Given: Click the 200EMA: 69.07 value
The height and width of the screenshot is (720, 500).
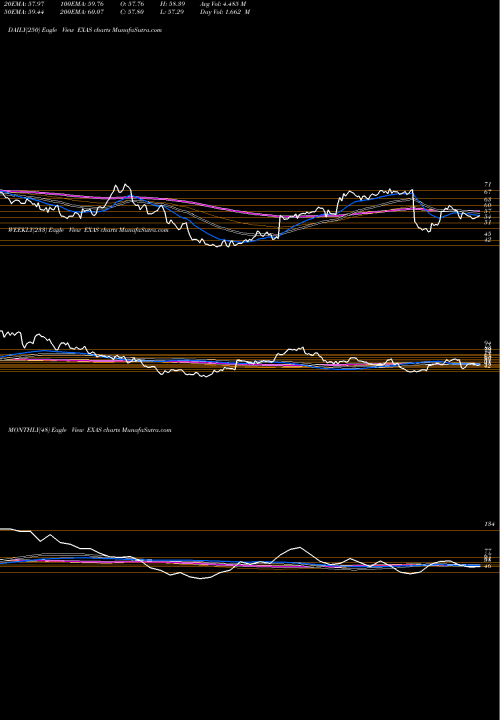Looking at the screenshot, I should point(82,12).
